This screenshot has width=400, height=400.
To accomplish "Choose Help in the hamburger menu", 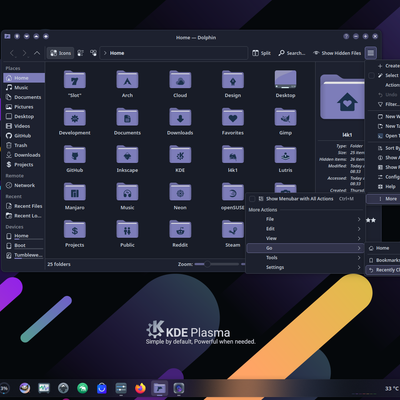I will 383,187.
